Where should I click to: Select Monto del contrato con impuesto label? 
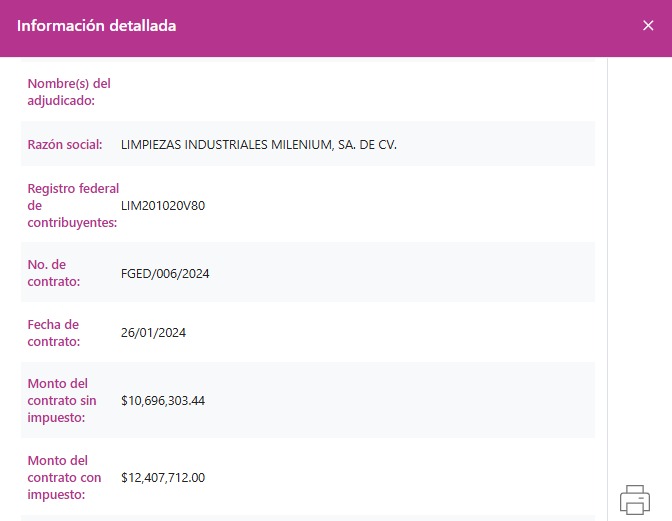click(64, 477)
